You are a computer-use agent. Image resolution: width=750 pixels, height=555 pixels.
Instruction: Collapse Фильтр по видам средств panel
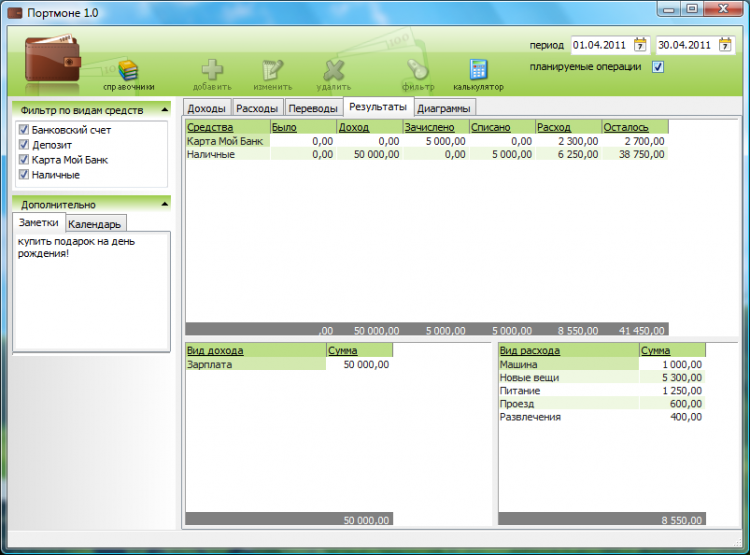[x=165, y=110]
